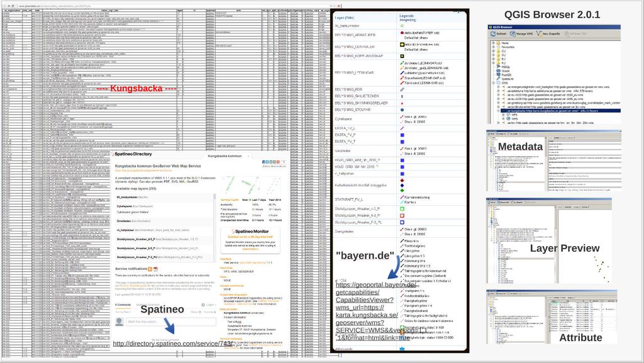The width and height of the screenshot is (644, 363).
Task: Expand the WPS child under se-kungsbacka
Action: [504, 114]
